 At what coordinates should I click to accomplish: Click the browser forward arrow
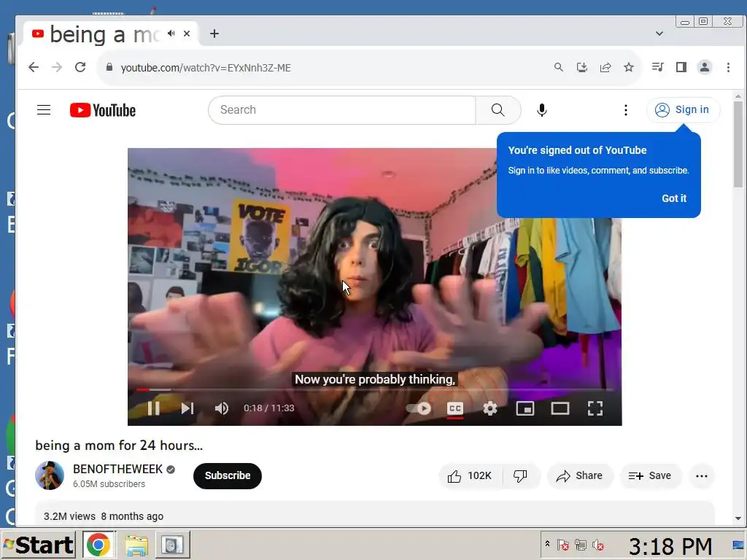click(x=57, y=67)
